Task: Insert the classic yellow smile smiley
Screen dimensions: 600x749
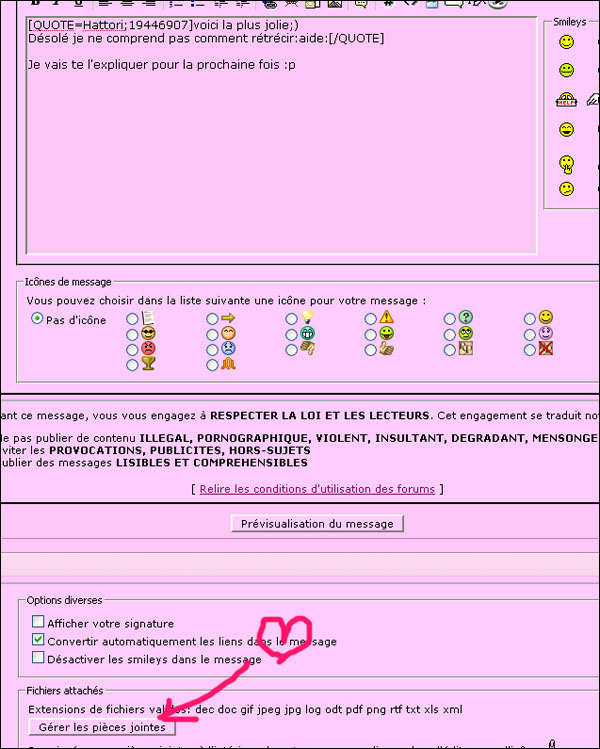Action: click(567, 42)
